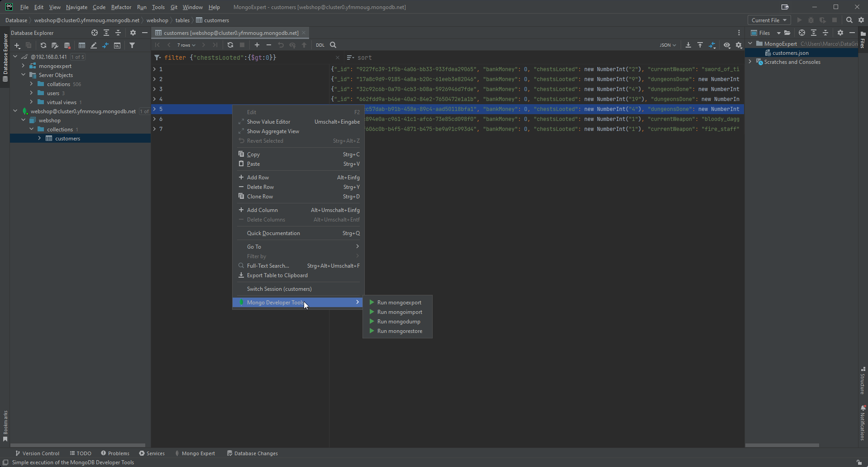Viewport: 868px width, 467px height.
Task: Click the Export Data download icon
Action: (688, 45)
